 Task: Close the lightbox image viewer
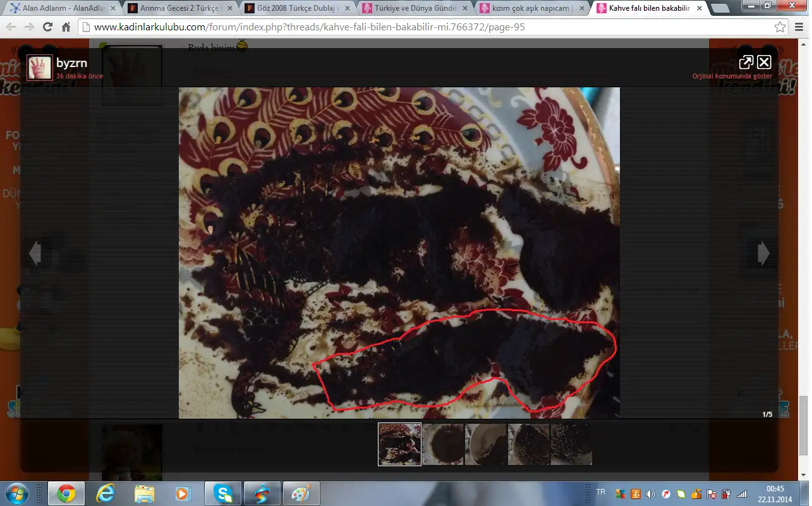click(x=764, y=62)
